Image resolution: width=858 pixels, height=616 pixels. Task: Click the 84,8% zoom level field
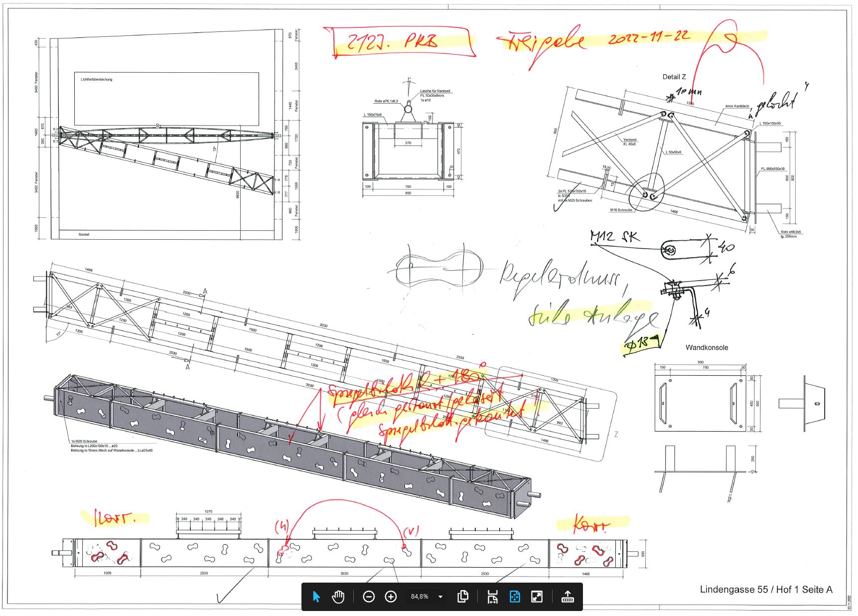(x=420, y=597)
